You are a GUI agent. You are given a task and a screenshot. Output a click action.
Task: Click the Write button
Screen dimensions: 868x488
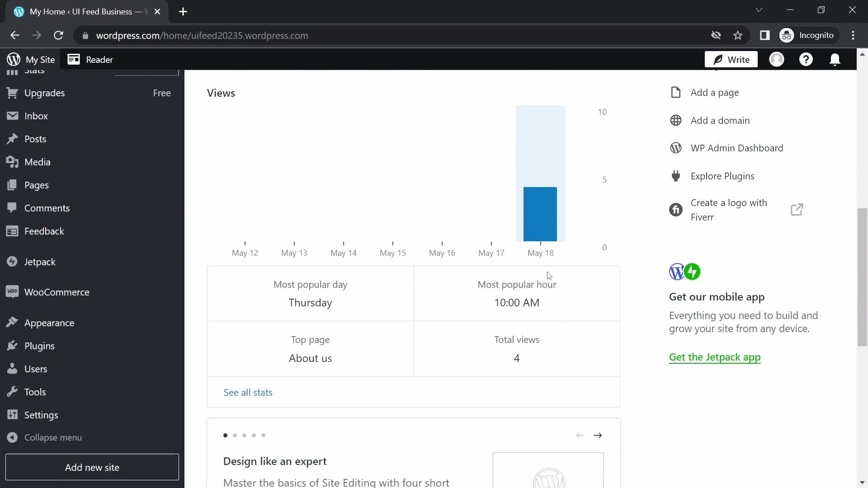coord(731,59)
